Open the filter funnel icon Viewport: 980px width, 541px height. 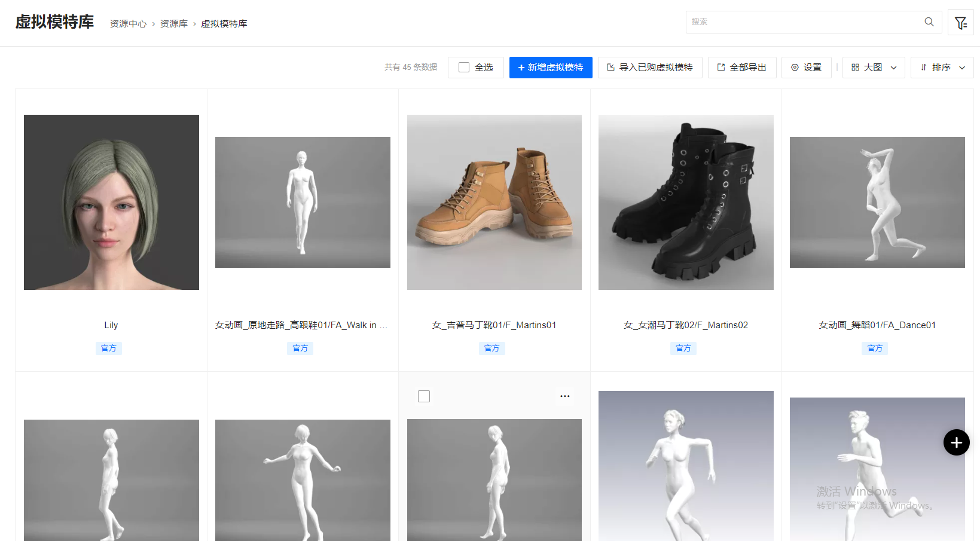pos(960,23)
